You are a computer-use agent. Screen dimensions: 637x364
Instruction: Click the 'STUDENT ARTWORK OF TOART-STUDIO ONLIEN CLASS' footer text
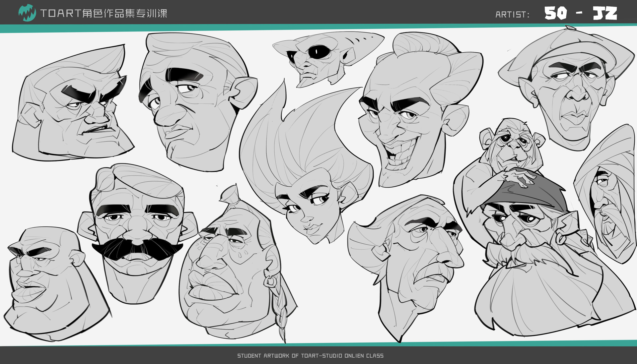coord(310,356)
